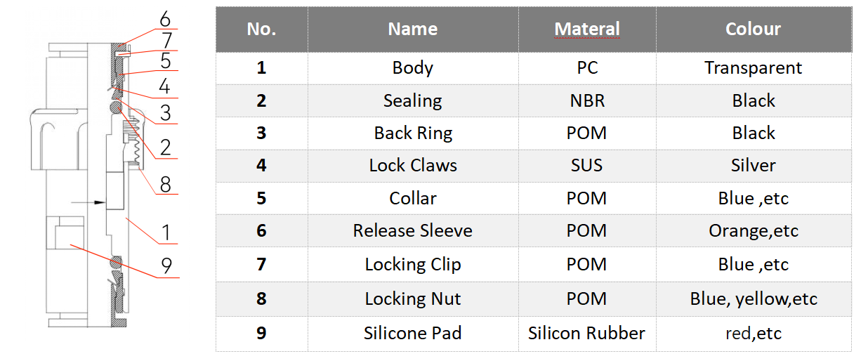This screenshot has width=868, height=361.
Task: Select the "Body" name cell
Action: (412, 68)
